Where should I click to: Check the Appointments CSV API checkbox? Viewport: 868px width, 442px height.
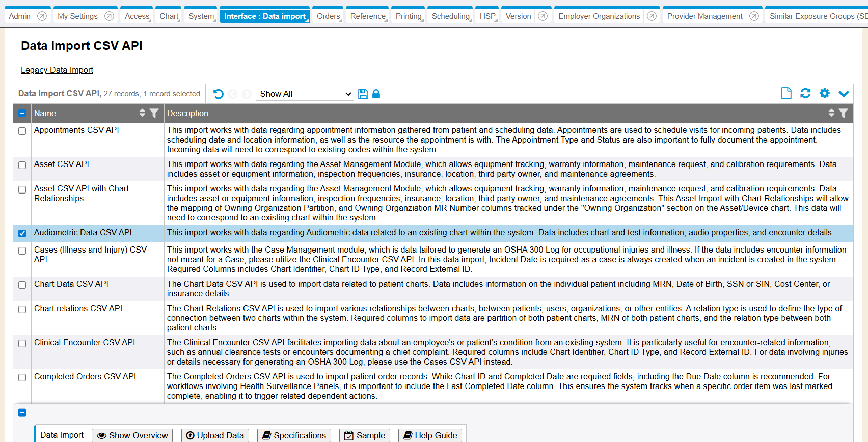[x=22, y=131]
